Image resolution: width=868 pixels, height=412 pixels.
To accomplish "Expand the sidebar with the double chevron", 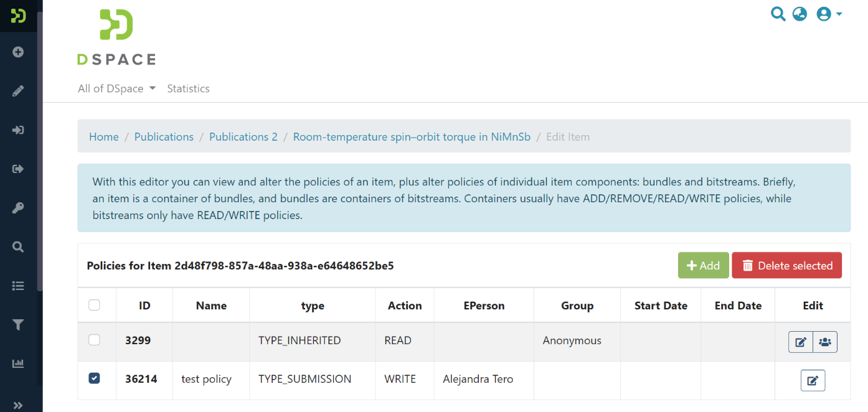I will click(18, 405).
